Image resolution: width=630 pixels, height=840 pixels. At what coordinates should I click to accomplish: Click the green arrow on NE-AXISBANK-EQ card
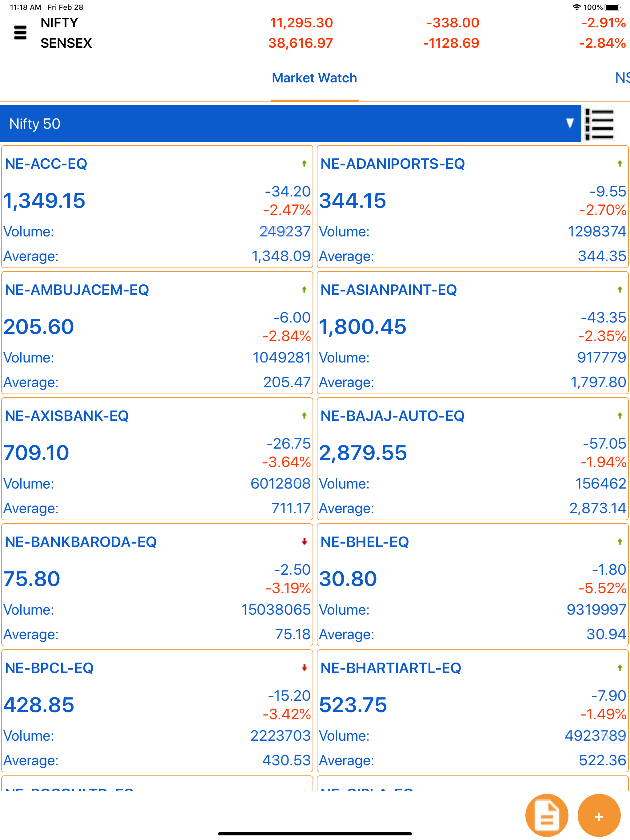(x=304, y=416)
